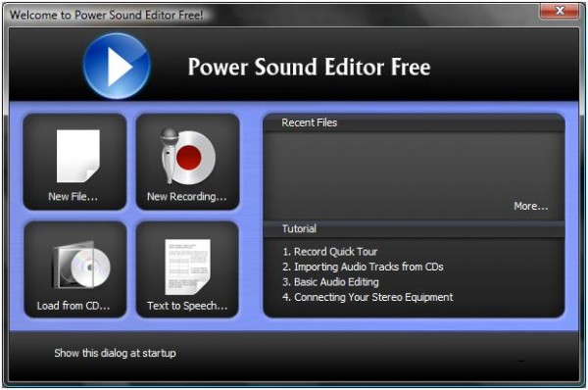The image size is (588, 390).
Task: Click the Power Sound Editor Free title
Action: (309, 67)
